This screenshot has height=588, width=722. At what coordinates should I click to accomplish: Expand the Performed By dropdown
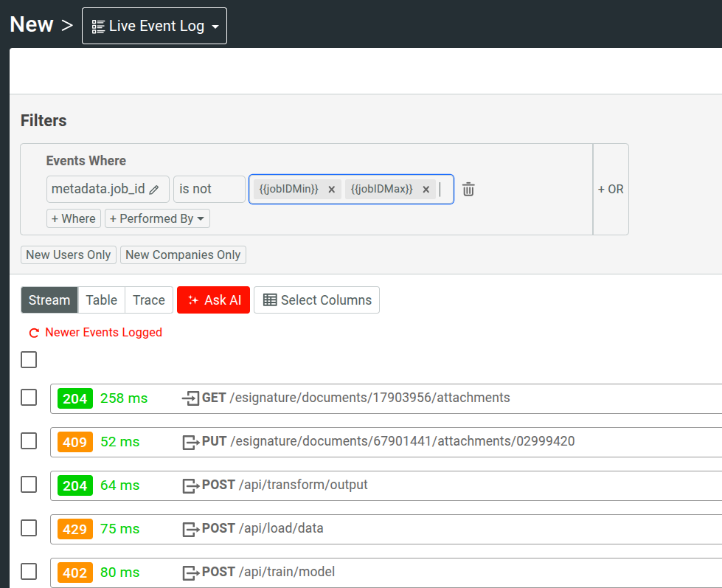[157, 218]
